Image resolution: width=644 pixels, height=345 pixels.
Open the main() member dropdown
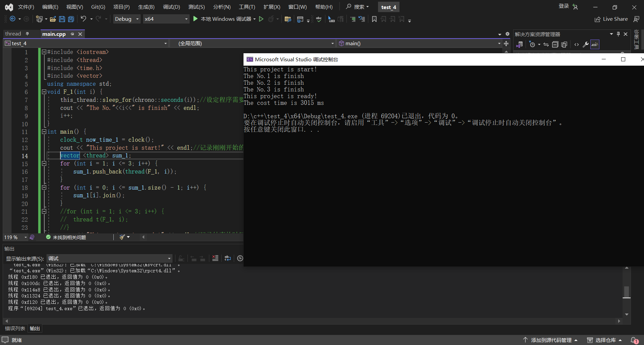point(419,44)
